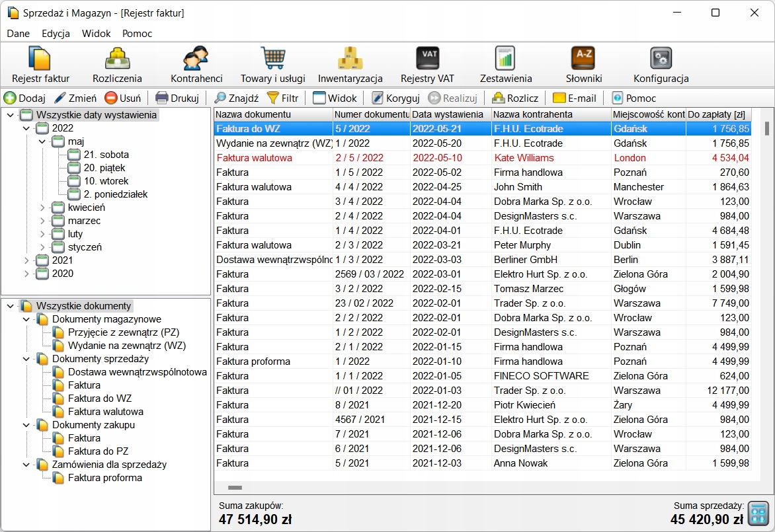This screenshot has height=532, width=775.
Task: Open the Inwentaryzacja module
Action: coord(350,65)
